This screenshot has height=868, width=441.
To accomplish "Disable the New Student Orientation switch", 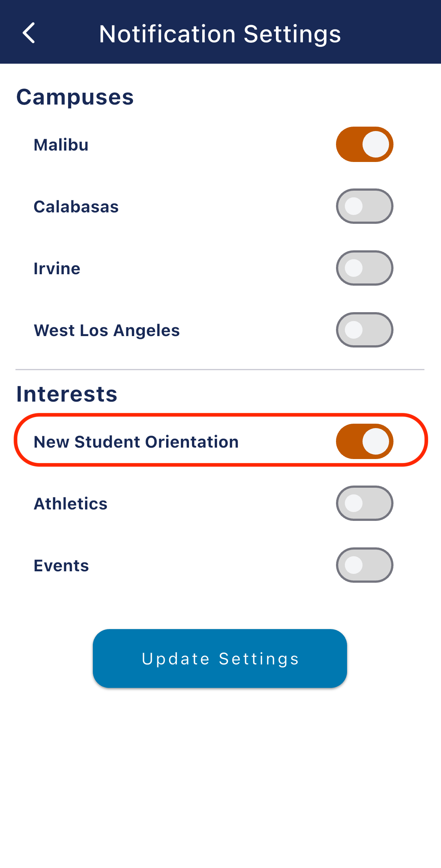I will pos(364,441).
